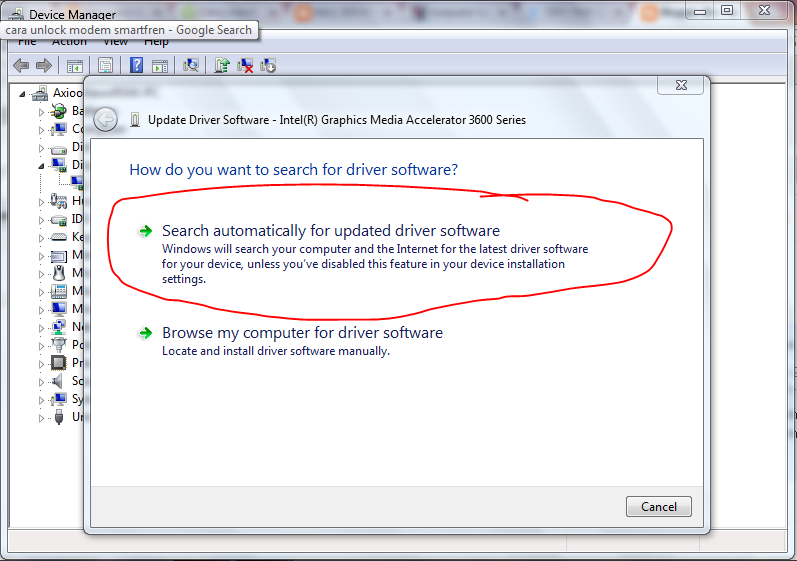Collapse the Axioo computer root node
797x561 pixels.
[x=22, y=94]
